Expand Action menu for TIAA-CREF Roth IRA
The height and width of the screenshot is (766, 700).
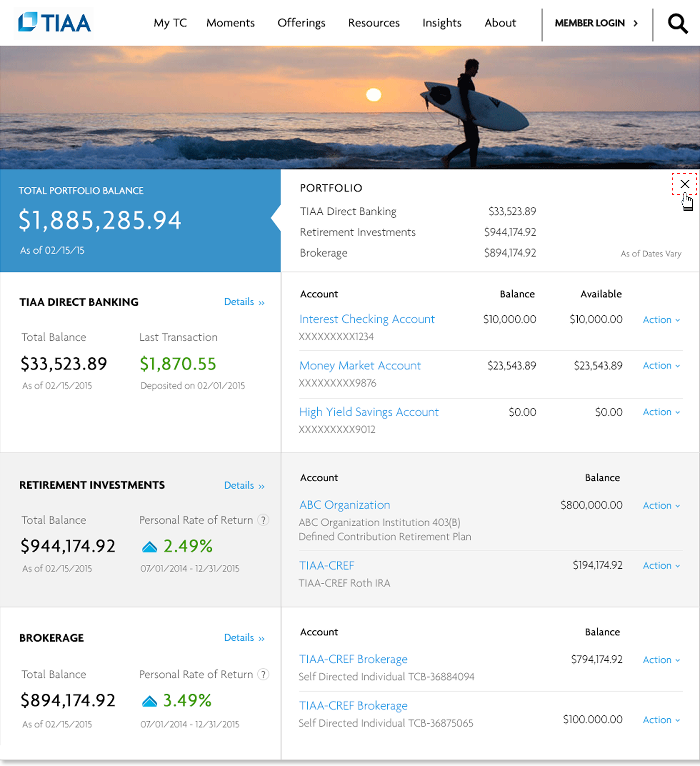(x=661, y=566)
